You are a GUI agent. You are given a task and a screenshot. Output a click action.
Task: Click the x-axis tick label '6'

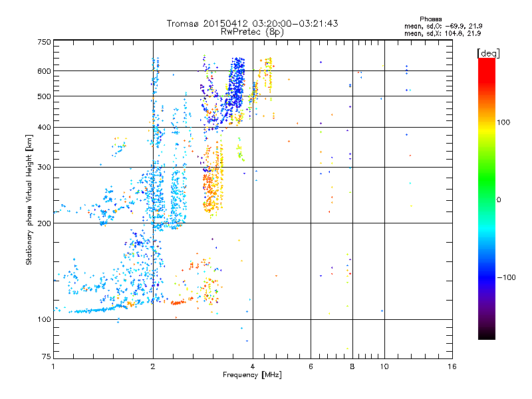311,366
